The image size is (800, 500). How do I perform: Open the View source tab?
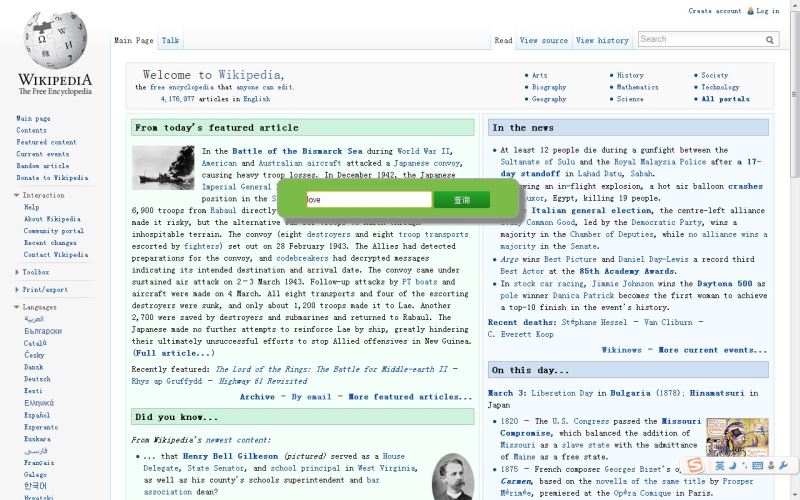[543, 40]
